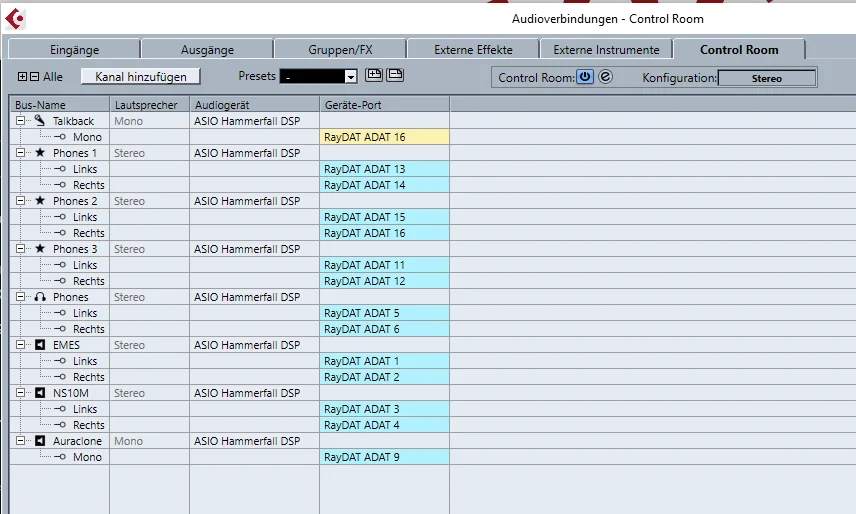Click the Phones 2 star icon

[40, 200]
